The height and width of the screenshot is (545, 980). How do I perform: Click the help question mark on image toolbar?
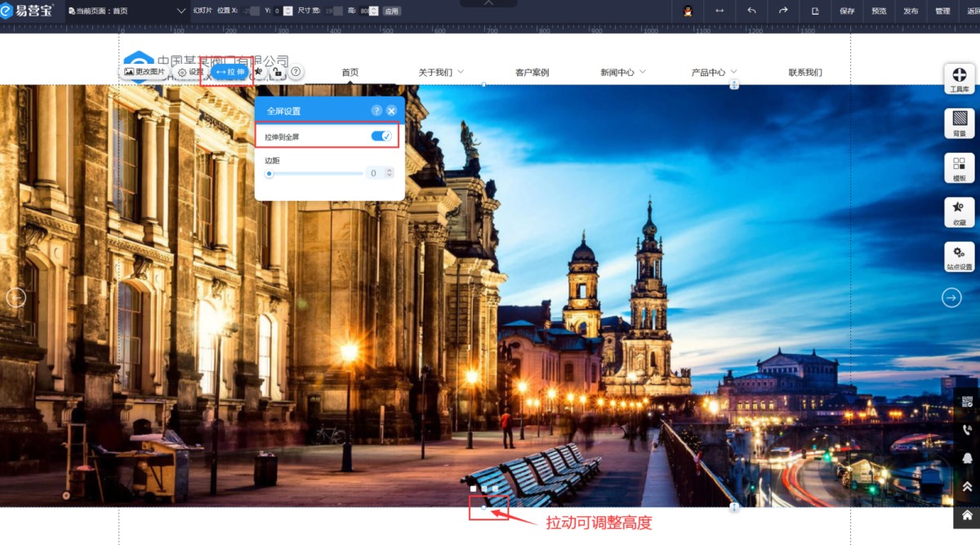[296, 72]
